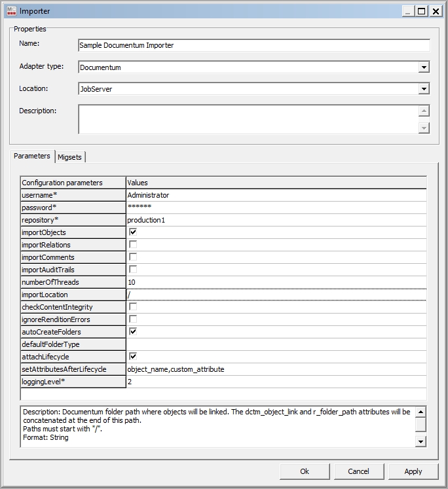Click the Importer window title icon
This screenshot has height=489, width=448.
[10, 11]
